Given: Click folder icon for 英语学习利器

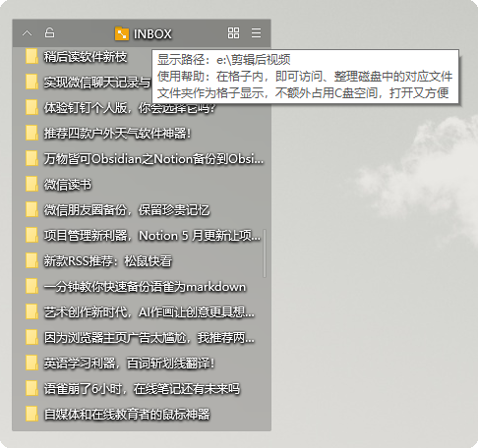Looking at the screenshot, I should [x=31, y=363].
